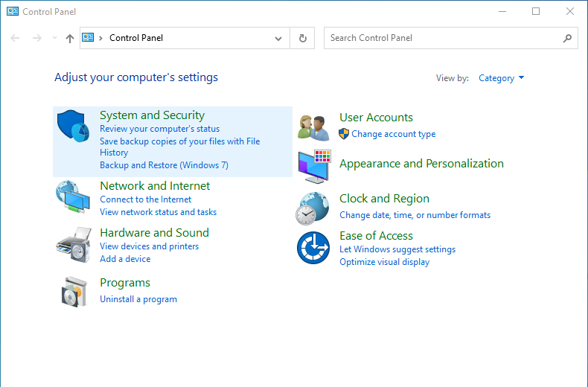Viewport: 588px width, 387px height.
Task: Click the Back arrow navigation button
Action: tap(15, 38)
